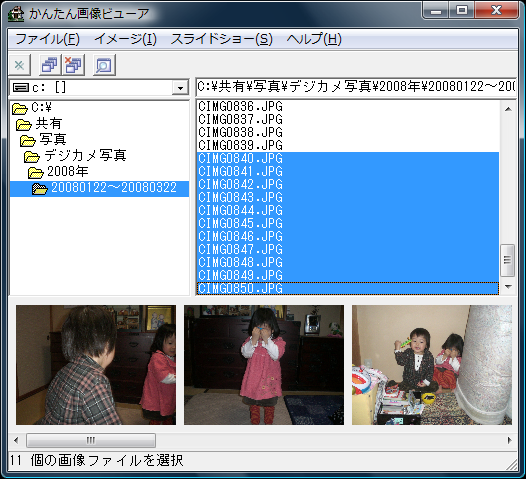Image resolution: width=526 pixels, height=479 pixels.
Task: Select the C:¥ folder icon in tree
Action: (x=19, y=108)
